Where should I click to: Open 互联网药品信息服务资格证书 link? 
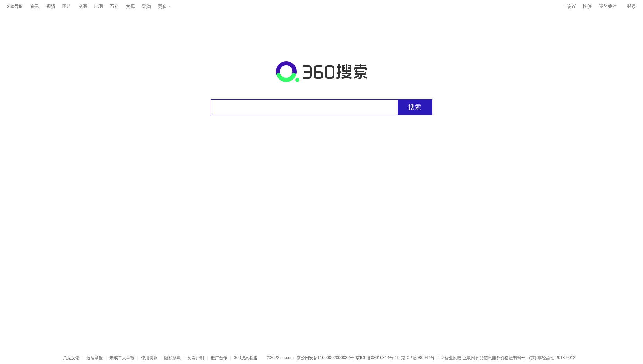tap(519, 358)
